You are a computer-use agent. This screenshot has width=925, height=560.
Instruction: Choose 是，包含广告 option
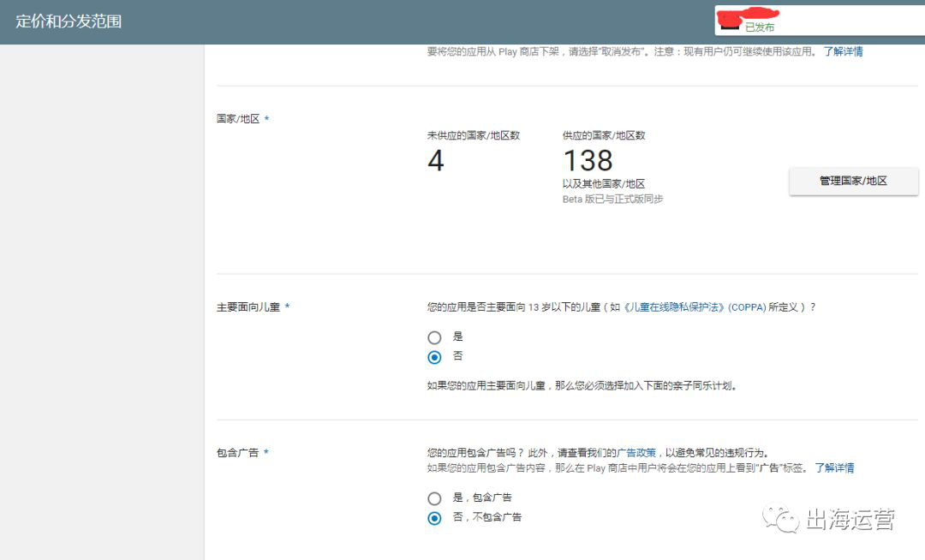click(x=435, y=498)
